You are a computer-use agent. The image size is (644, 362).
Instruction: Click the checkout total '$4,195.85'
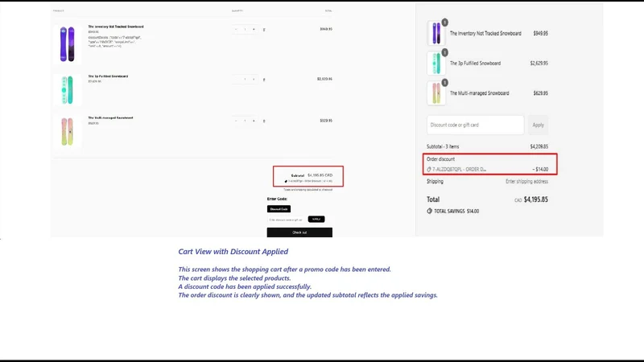[536, 200]
